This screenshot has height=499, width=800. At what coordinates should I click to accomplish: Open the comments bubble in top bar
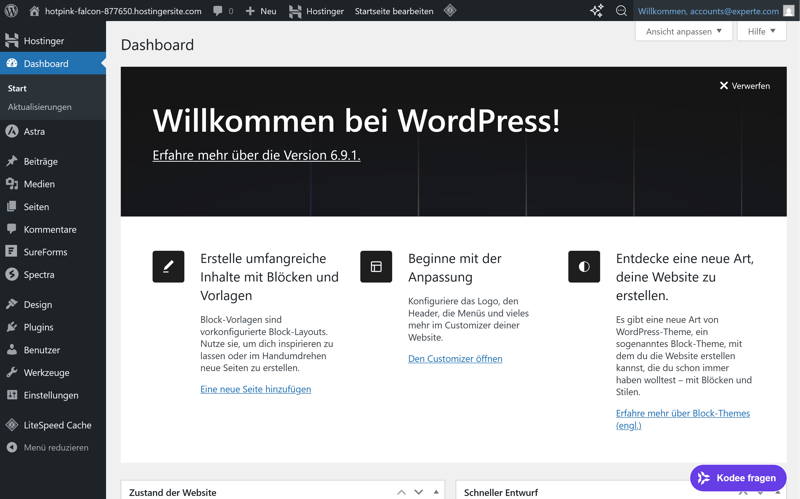(x=223, y=11)
